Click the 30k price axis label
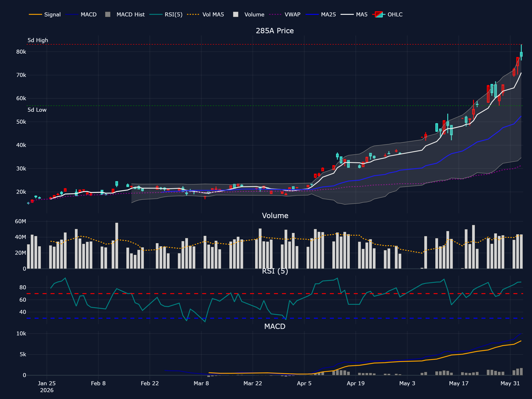Image resolution: width=532 pixels, height=399 pixels. [21, 169]
